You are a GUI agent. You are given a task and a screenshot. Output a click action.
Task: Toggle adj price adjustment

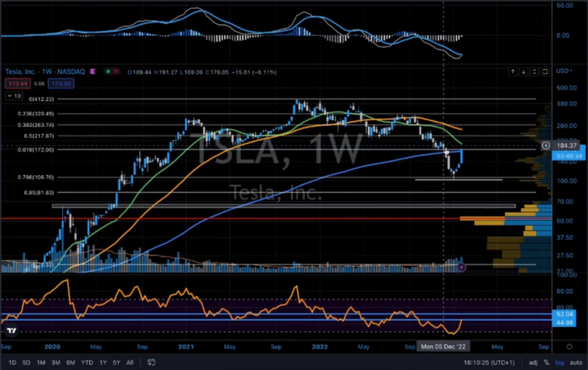(533, 362)
